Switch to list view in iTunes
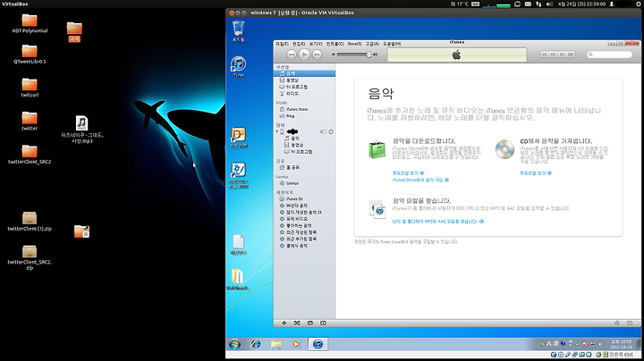Viewport: 644px width, 361px height. click(x=545, y=55)
